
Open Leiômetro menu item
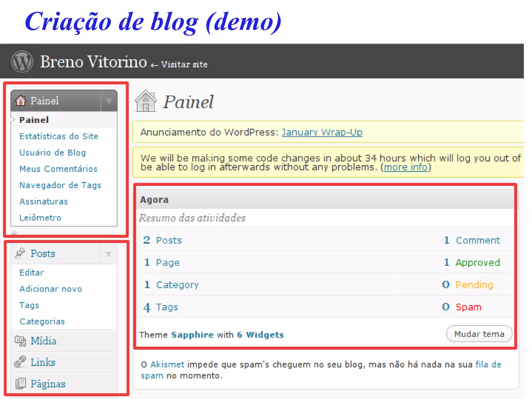[40, 218]
